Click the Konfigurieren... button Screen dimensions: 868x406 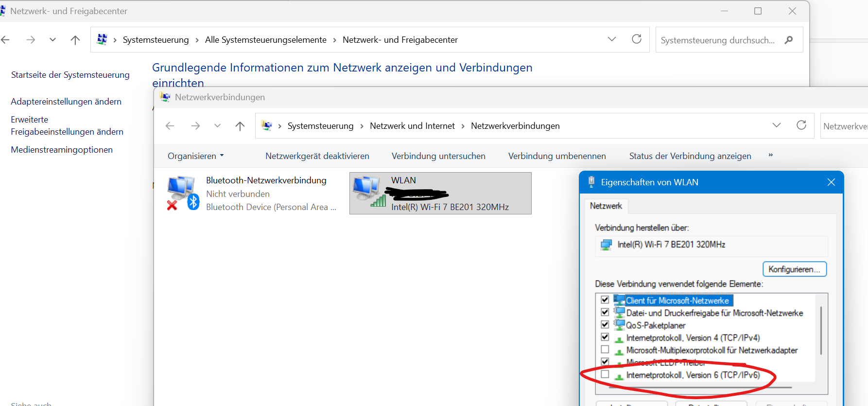(x=794, y=269)
